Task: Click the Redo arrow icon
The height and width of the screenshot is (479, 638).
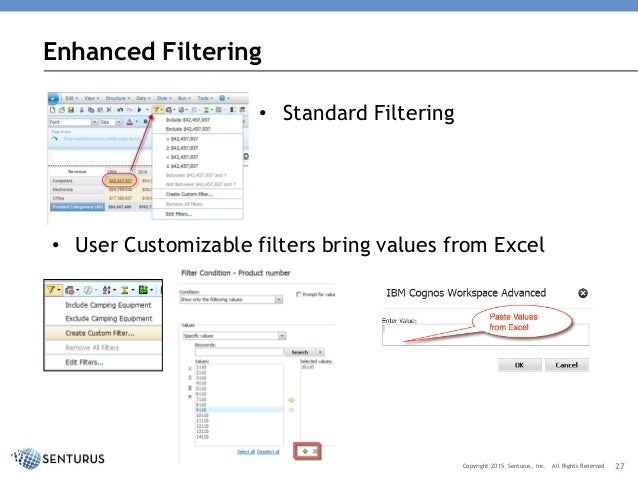Action: [129, 110]
